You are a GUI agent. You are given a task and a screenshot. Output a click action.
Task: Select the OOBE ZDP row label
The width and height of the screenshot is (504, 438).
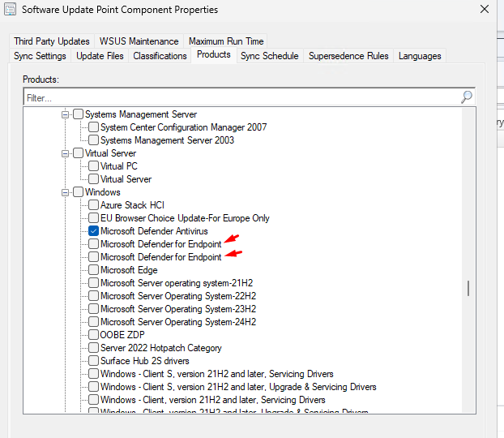click(x=122, y=335)
